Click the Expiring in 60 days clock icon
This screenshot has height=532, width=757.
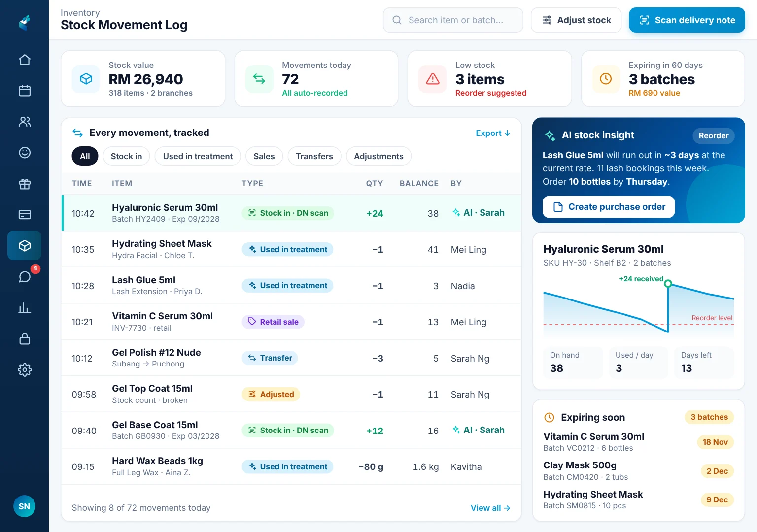tap(606, 79)
